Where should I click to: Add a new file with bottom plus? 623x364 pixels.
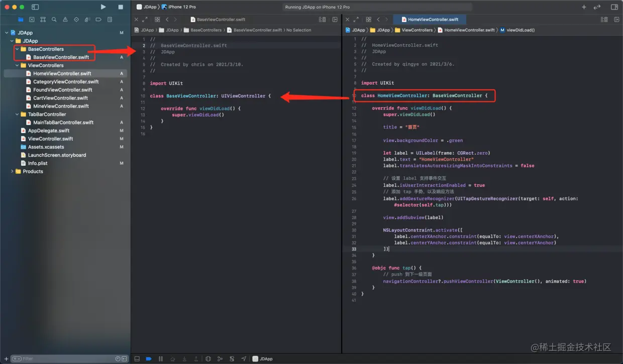pos(6,358)
